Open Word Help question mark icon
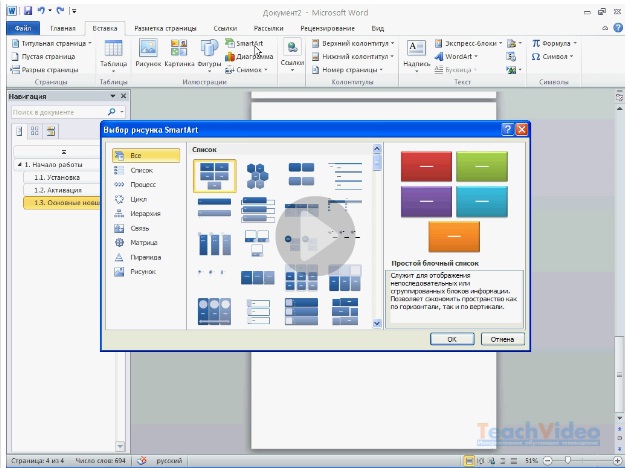626x468 pixels. tap(618, 28)
